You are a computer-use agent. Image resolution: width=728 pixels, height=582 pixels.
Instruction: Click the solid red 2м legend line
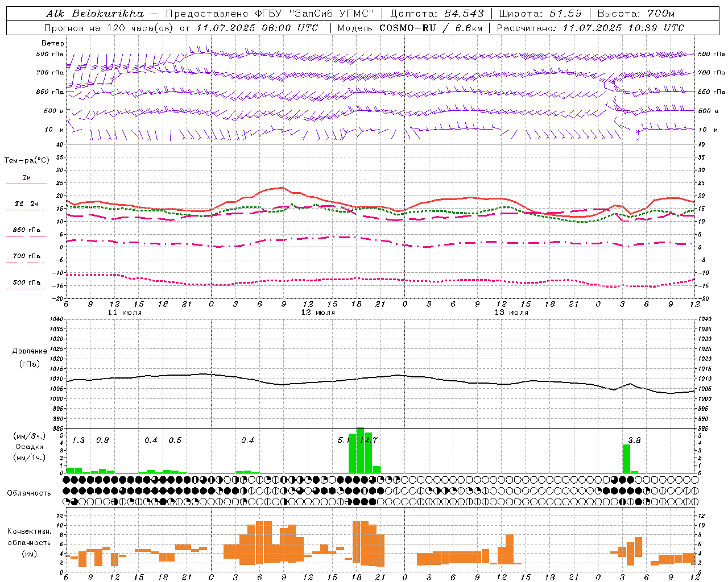tap(26, 184)
